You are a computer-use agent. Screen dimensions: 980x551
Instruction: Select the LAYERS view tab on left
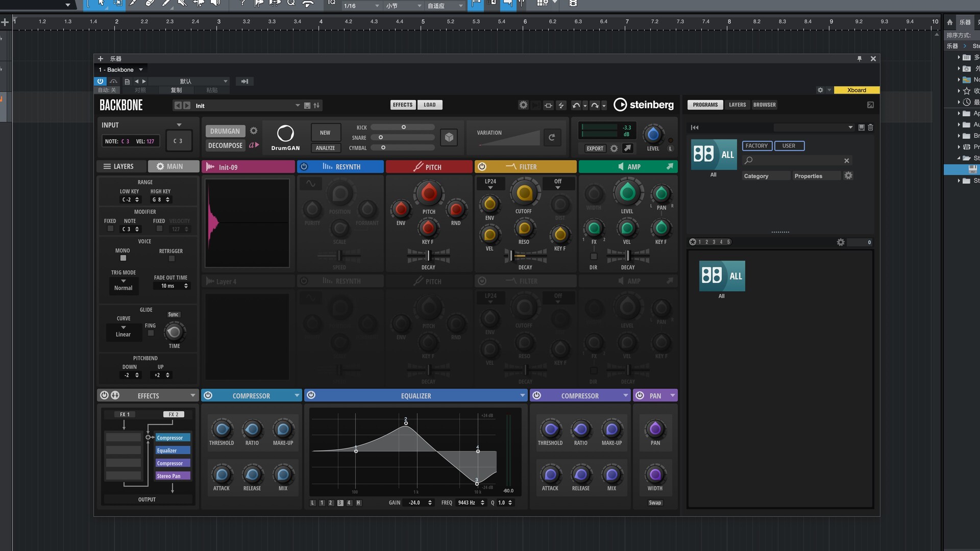121,166
